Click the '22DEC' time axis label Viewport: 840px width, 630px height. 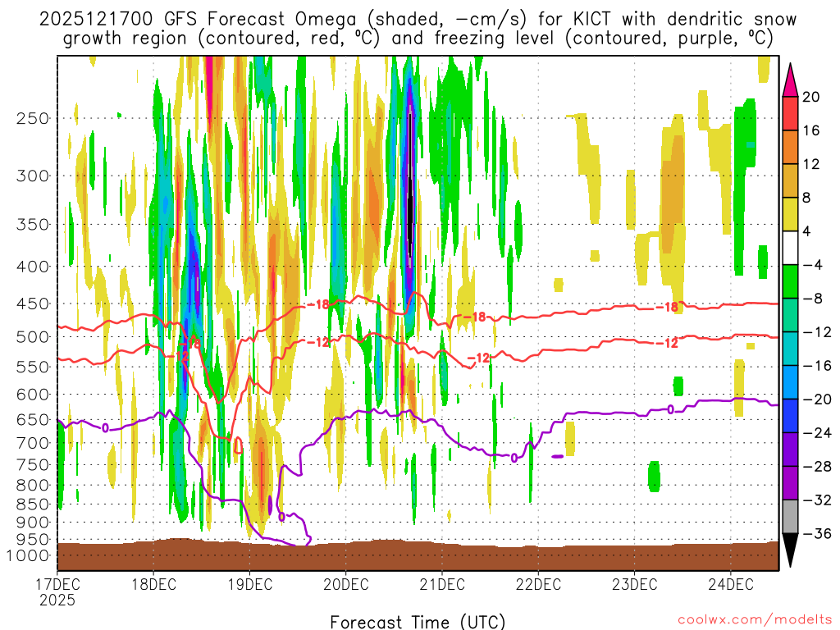coord(538,583)
